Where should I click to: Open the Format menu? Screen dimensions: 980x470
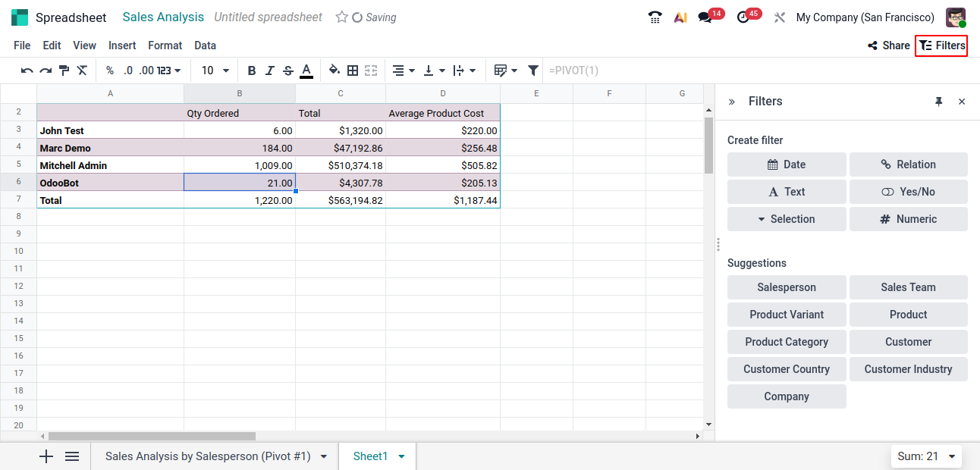pos(165,45)
